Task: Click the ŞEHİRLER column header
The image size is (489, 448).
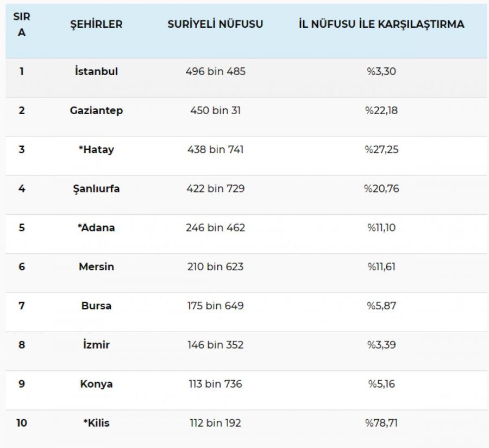Action: tap(96, 24)
